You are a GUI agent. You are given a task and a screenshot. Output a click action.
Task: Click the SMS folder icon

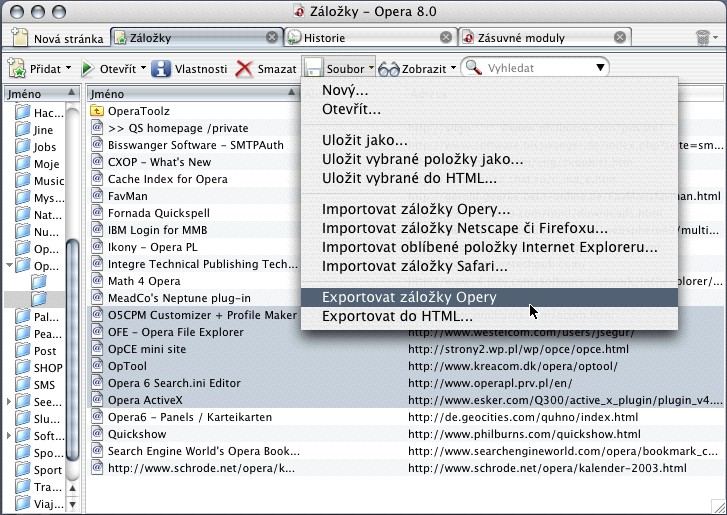(22, 384)
